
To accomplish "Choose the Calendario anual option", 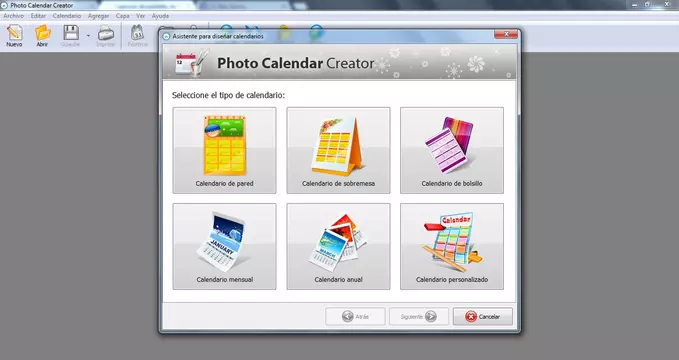I will (338, 246).
